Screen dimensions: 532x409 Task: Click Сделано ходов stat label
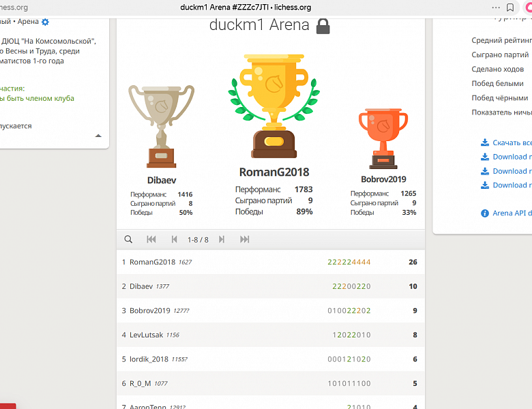tap(498, 69)
